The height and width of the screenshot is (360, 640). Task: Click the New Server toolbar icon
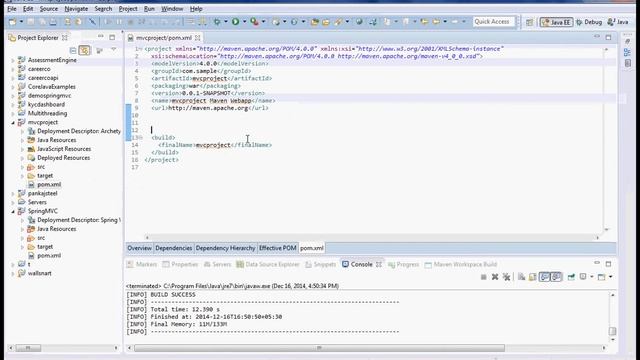point(276,22)
